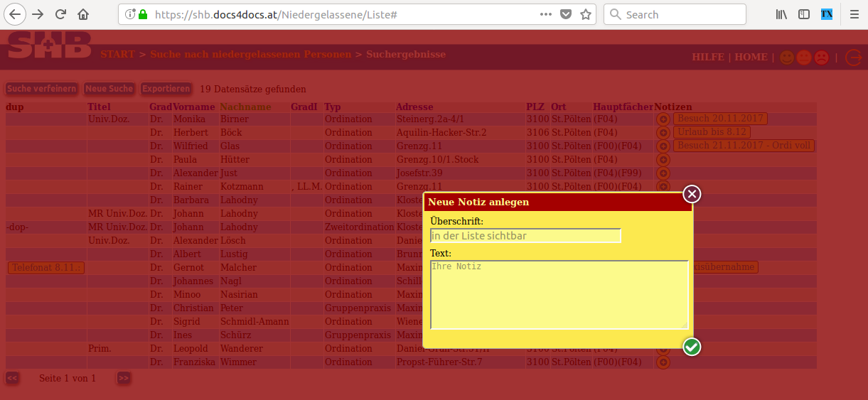Click into the note Text area

point(559,294)
